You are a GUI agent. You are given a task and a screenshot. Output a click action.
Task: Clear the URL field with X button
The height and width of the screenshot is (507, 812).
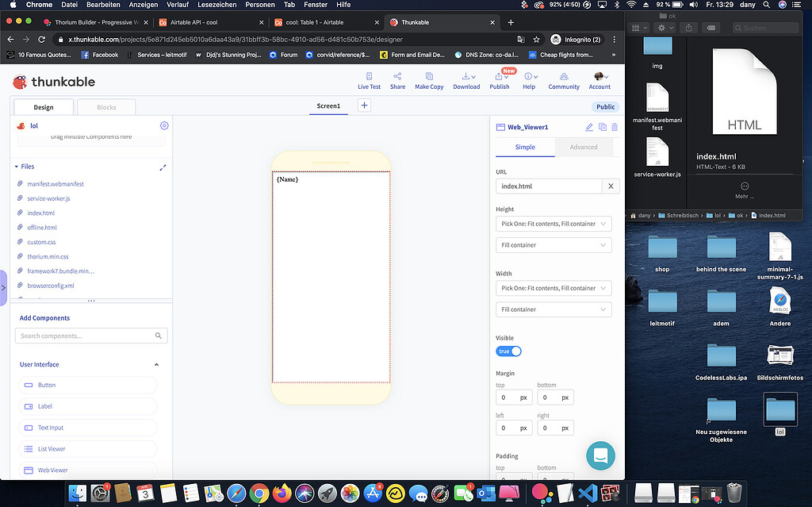click(x=610, y=186)
